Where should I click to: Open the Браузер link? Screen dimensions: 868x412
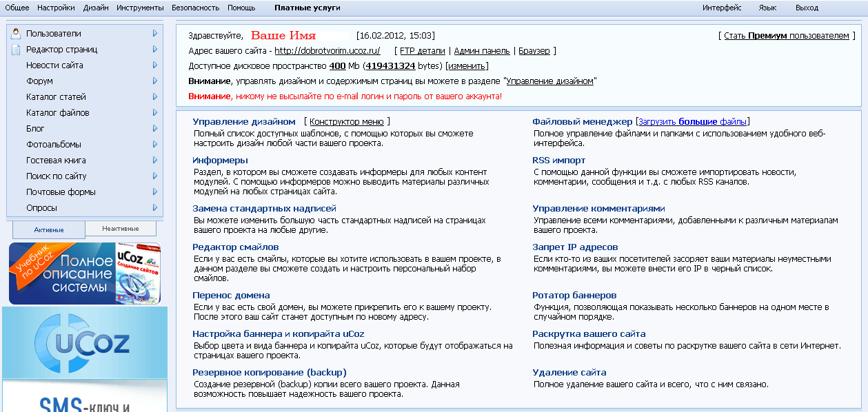534,51
